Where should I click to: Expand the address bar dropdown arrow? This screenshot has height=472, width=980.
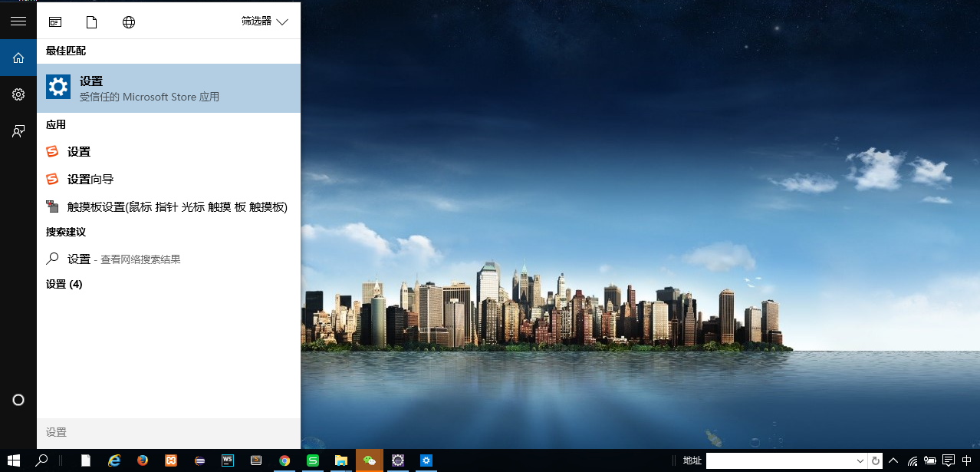[860, 460]
